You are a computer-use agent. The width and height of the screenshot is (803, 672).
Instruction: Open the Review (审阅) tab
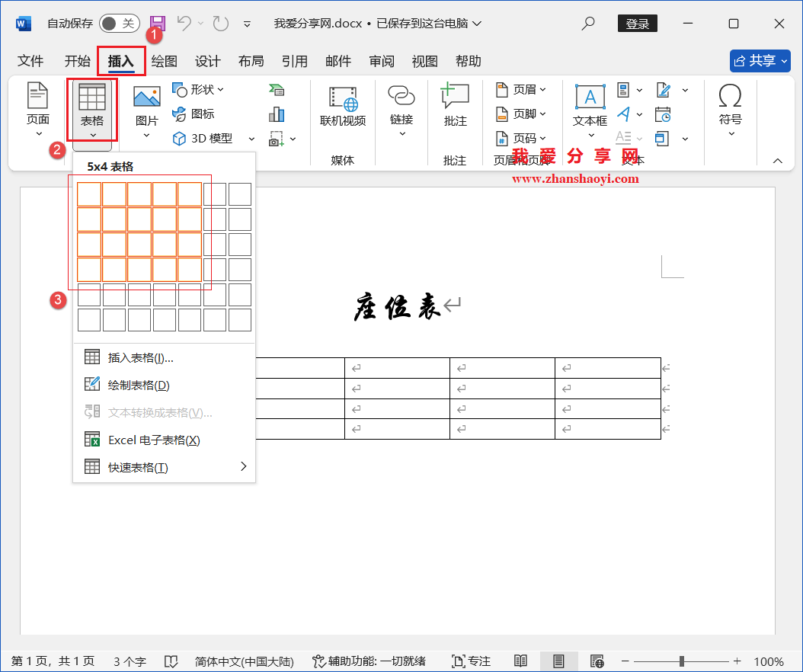pos(382,61)
